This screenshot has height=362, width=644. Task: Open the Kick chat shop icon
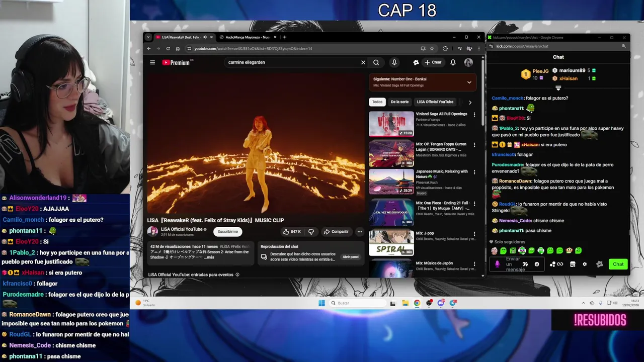(x=573, y=264)
